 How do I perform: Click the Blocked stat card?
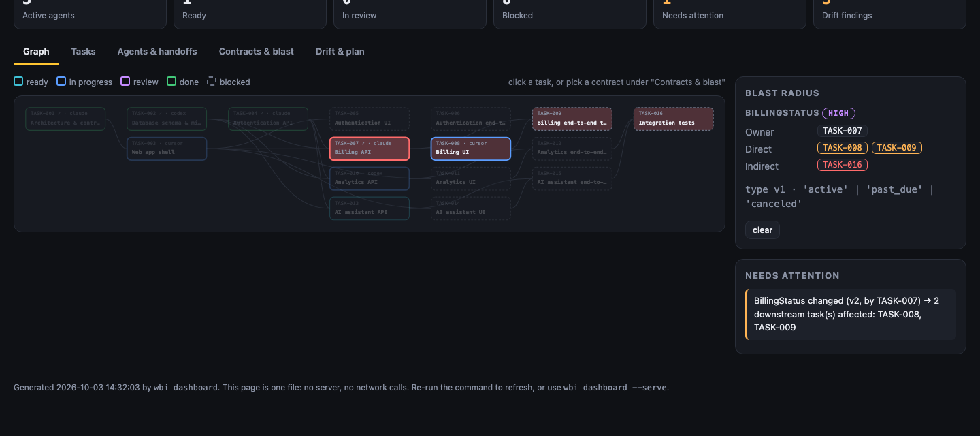(570, 14)
